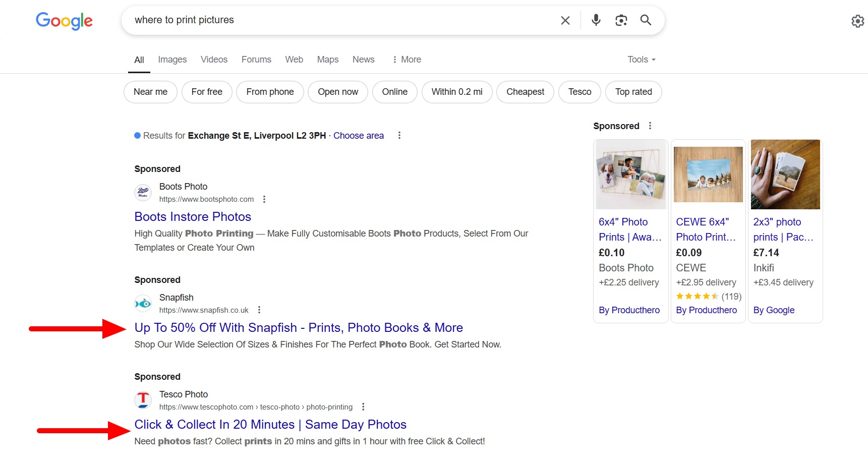
Task: Expand the More search categories menu
Action: [407, 60]
